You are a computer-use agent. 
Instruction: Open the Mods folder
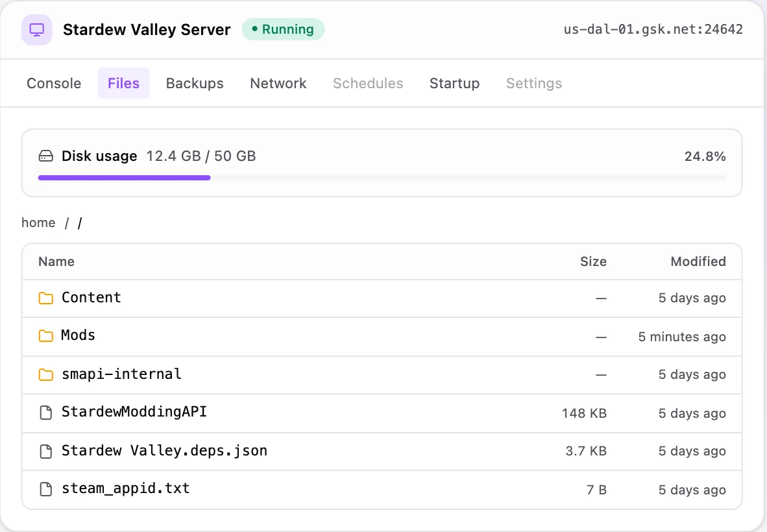coord(79,335)
